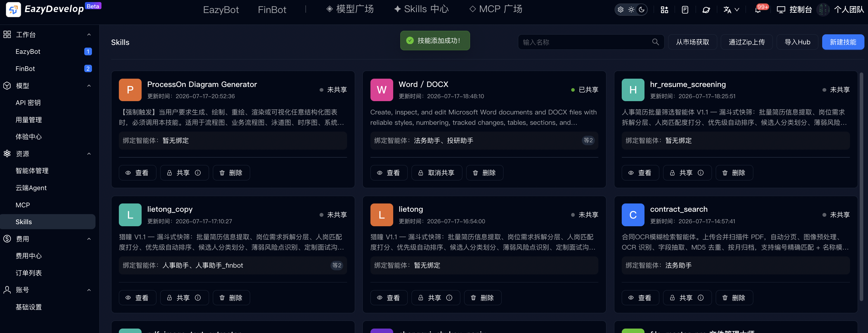868x333 pixels.
Task: Open the document icon in header
Action: (x=685, y=10)
